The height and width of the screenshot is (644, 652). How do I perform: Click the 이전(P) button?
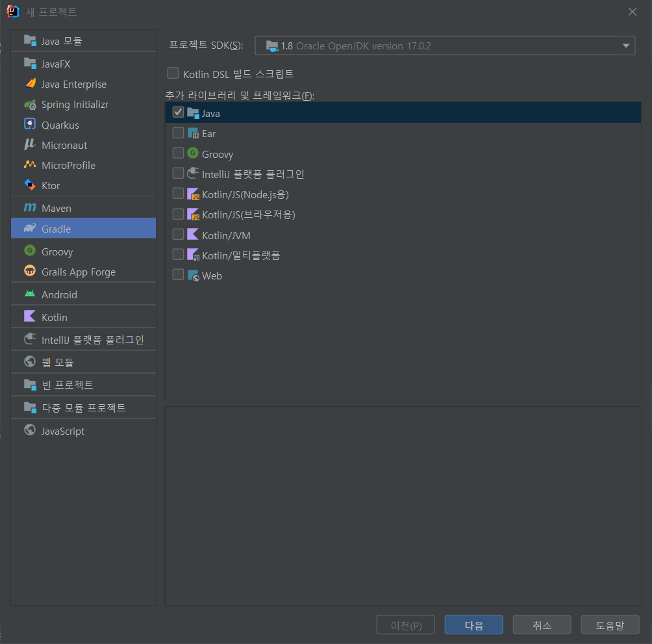point(405,625)
